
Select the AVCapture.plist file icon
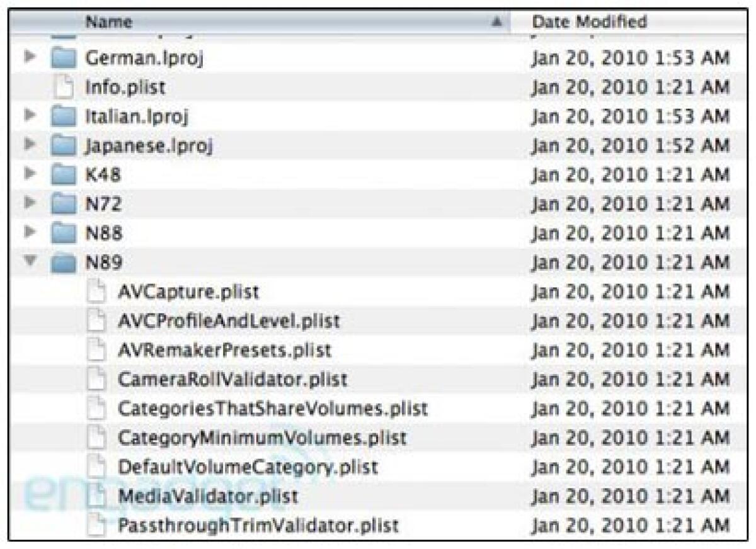click(x=95, y=292)
